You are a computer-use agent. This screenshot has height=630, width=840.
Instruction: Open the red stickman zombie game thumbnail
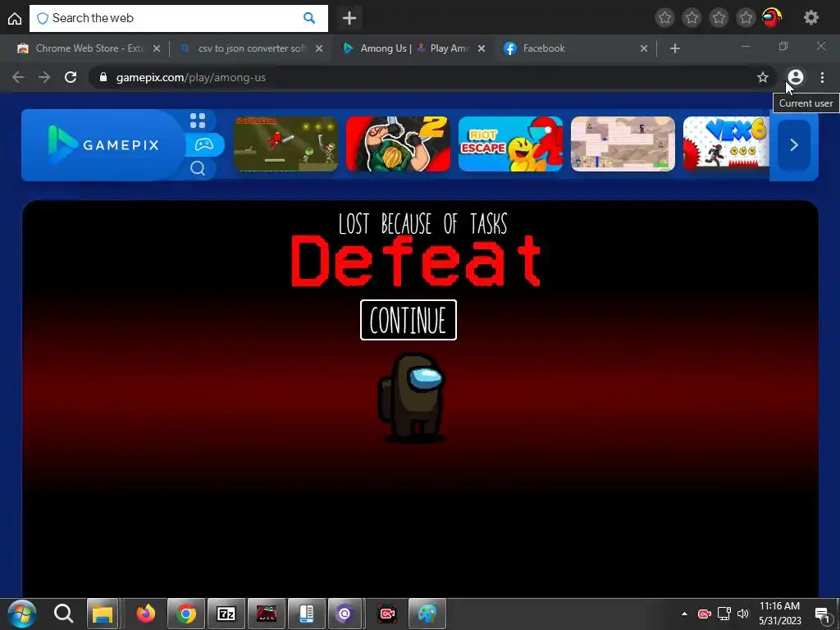coord(286,144)
